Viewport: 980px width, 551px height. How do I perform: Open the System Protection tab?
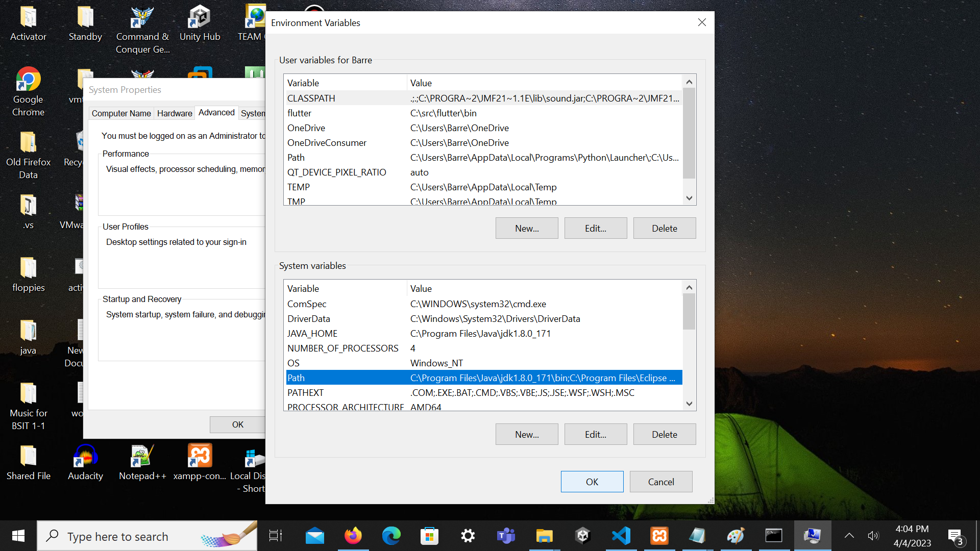pyautogui.click(x=253, y=113)
